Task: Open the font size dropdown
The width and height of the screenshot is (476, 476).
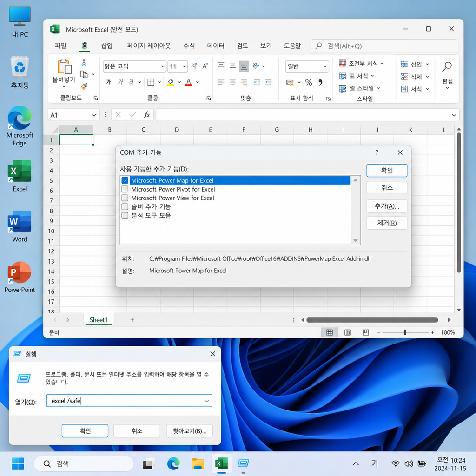Action: [x=184, y=66]
